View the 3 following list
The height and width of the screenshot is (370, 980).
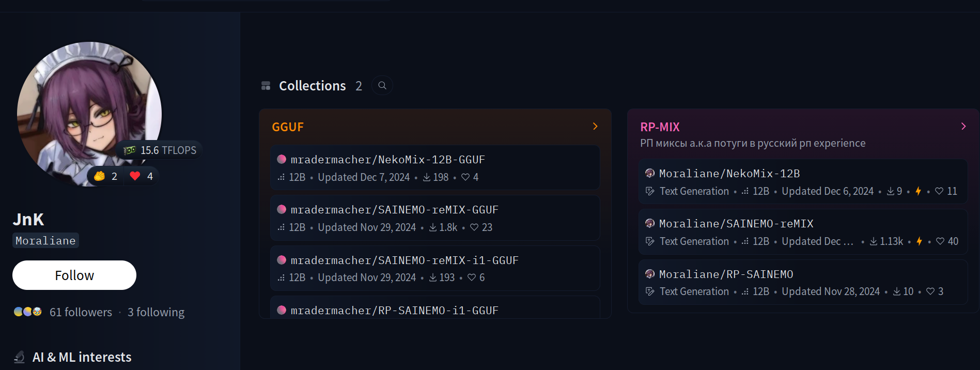pyautogui.click(x=156, y=312)
